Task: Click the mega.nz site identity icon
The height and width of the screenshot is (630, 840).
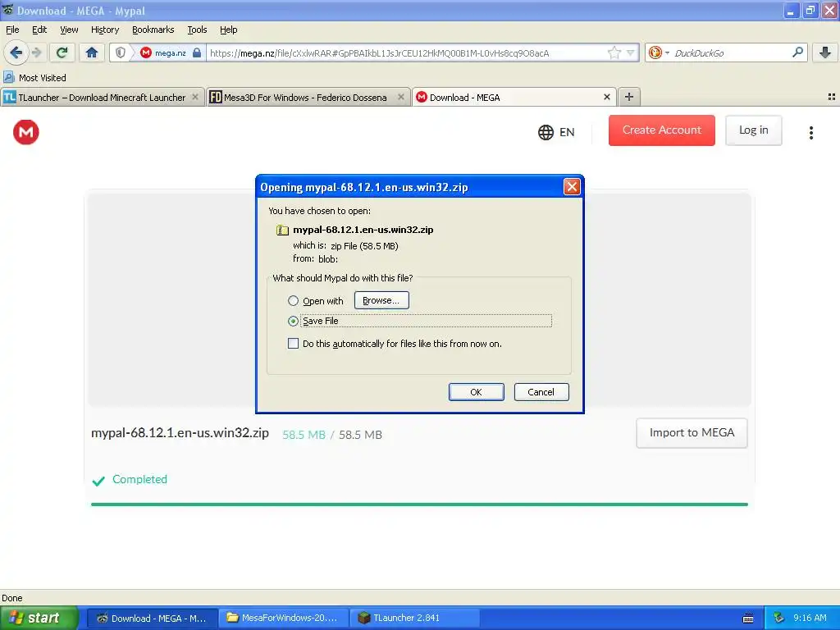Action: click(146, 52)
